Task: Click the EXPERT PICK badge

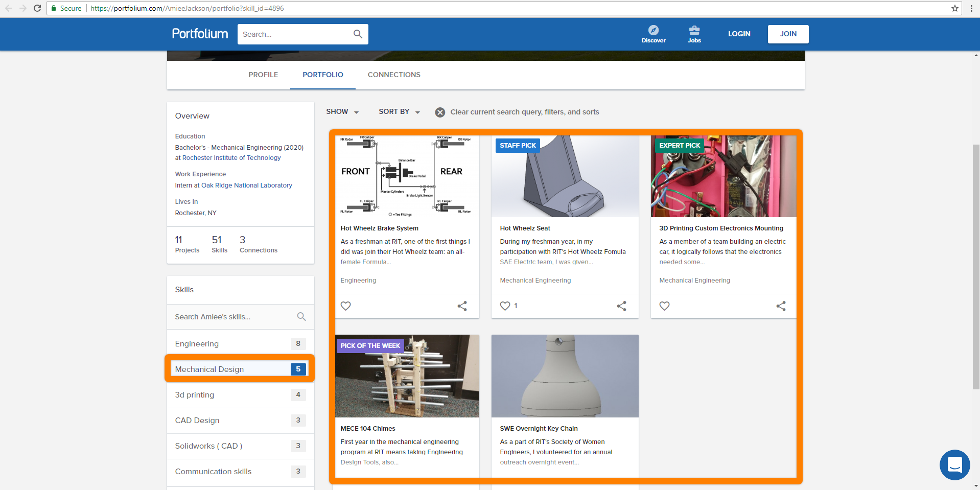Action: tap(680, 146)
